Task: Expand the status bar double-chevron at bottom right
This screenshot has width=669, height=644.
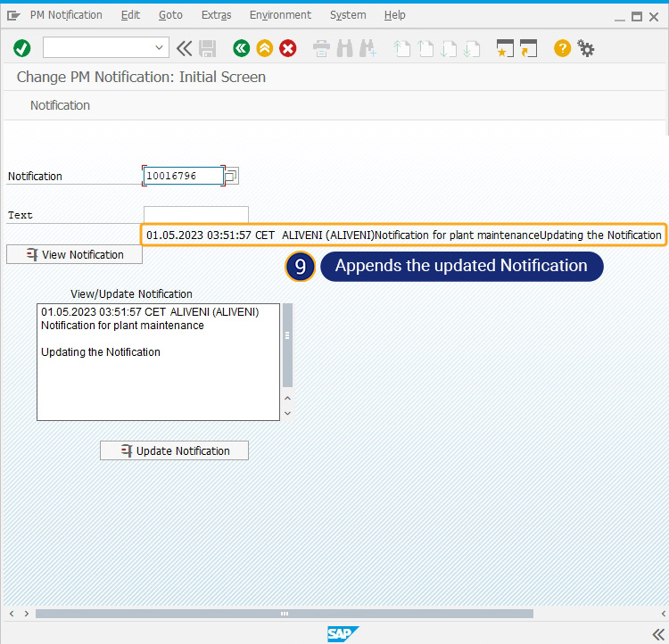Action: click(x=658, y=634)
